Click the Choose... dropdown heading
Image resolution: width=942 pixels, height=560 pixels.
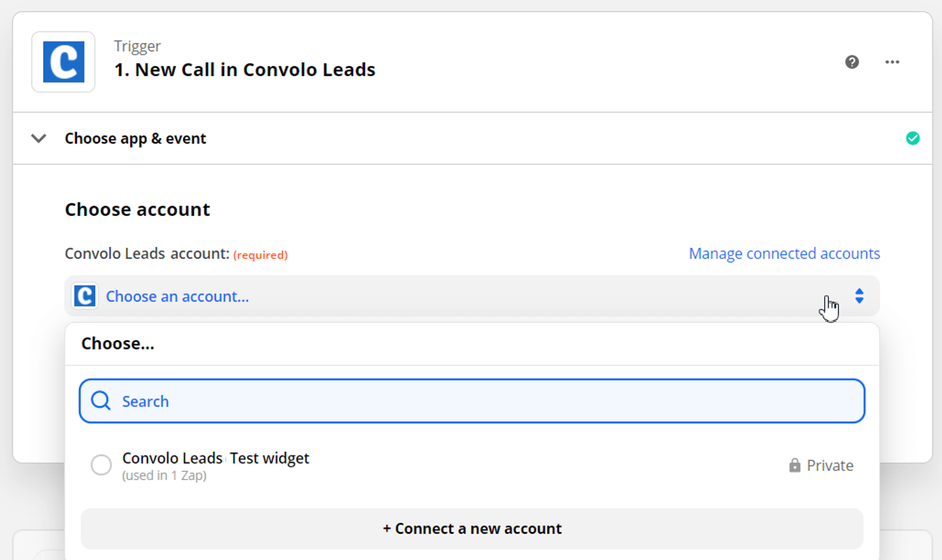click(x=118, y=344)
